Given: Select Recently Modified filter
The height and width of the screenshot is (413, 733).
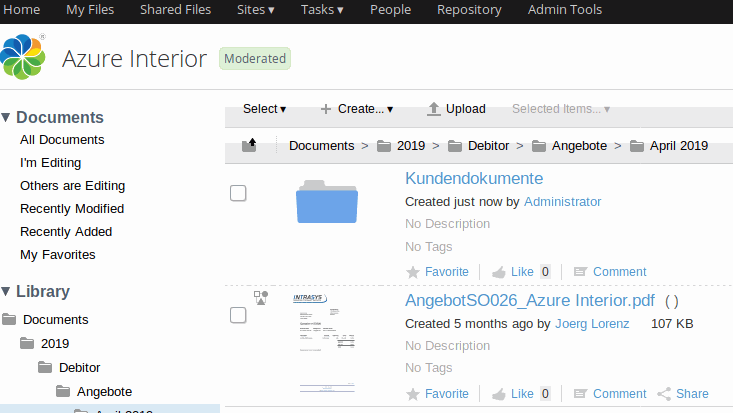Looking at the screenshot, I should [x=72, y=209].
